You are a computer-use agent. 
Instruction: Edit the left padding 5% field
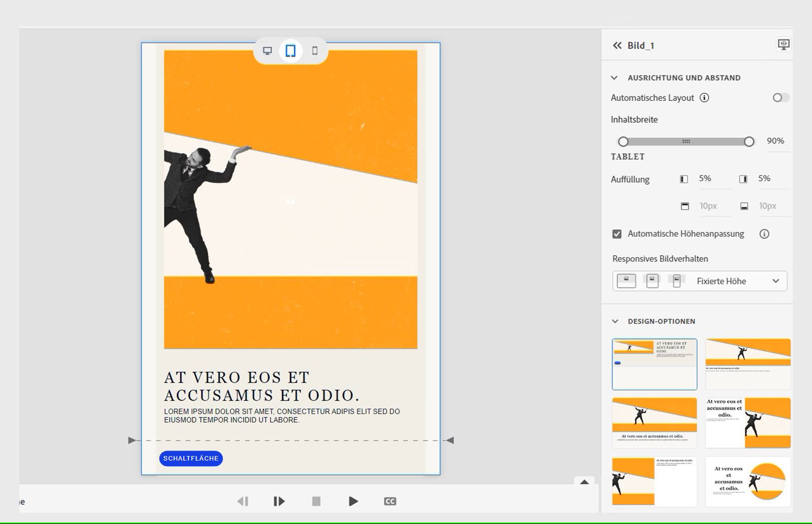pyautogui.click(x=714, y=179)
